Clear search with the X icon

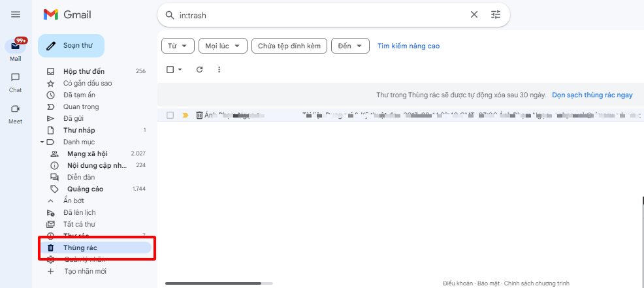click(x=474, y=14)
